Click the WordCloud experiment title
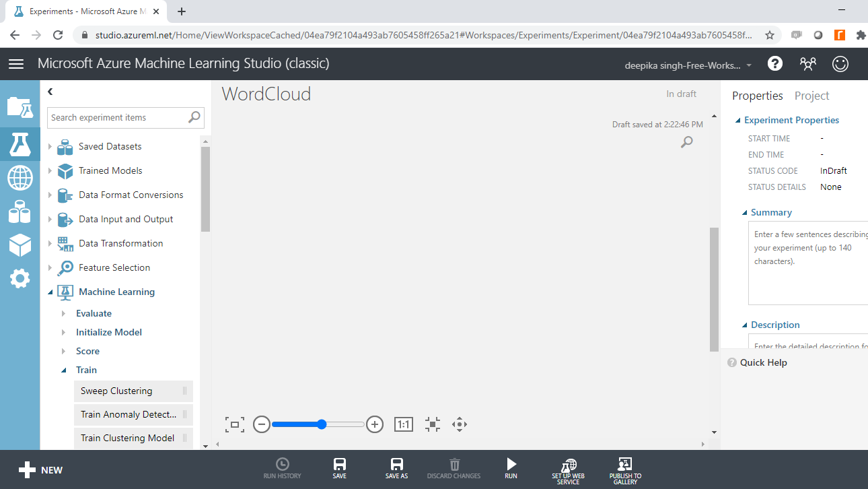 pyautogui.click(x=266, y=94)
